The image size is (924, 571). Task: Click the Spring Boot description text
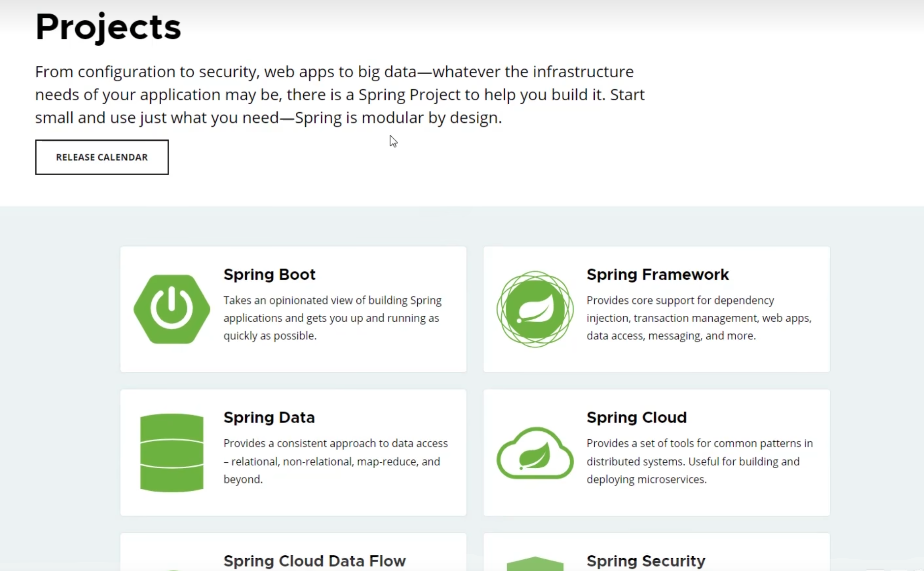point(332,318)
